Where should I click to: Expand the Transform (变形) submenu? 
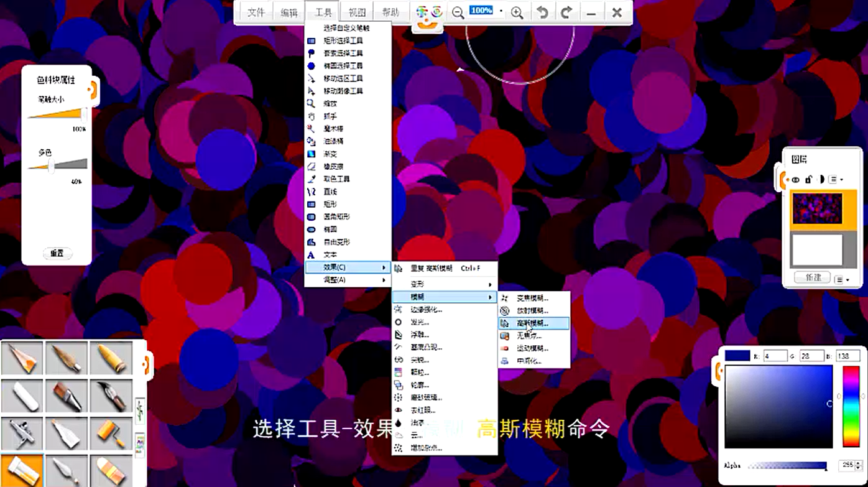pos(445,284)
